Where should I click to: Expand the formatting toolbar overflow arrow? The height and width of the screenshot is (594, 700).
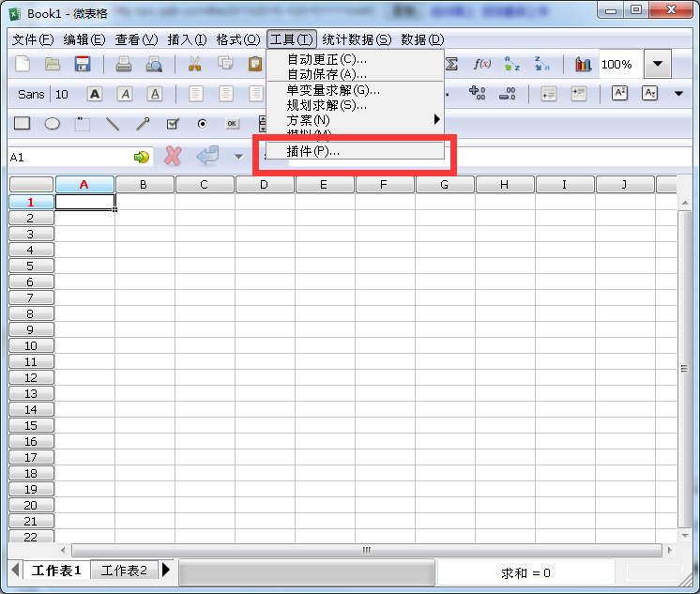(679, 94)
